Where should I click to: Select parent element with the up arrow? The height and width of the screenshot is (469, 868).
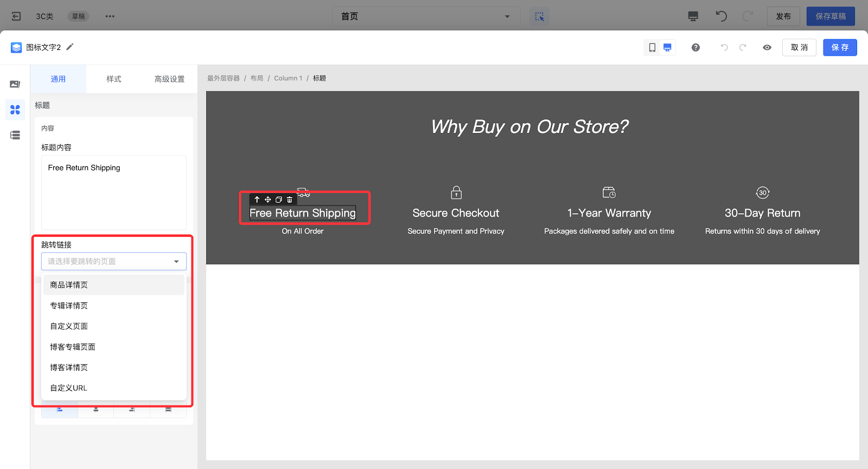click(257, 200)
